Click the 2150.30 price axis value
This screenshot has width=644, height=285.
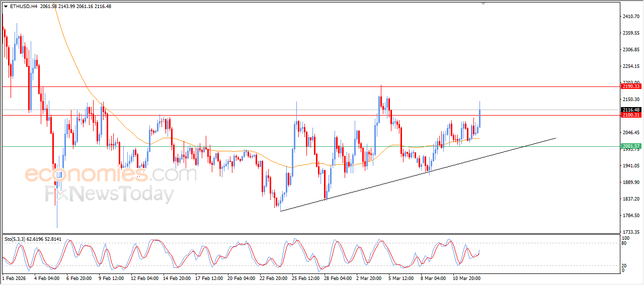click(630, 100)
